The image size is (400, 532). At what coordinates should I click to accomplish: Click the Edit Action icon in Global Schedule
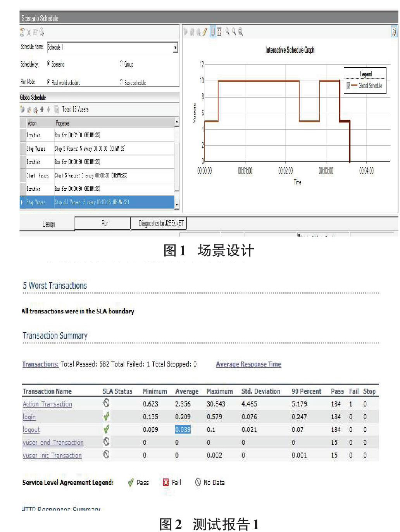point(29,110)
